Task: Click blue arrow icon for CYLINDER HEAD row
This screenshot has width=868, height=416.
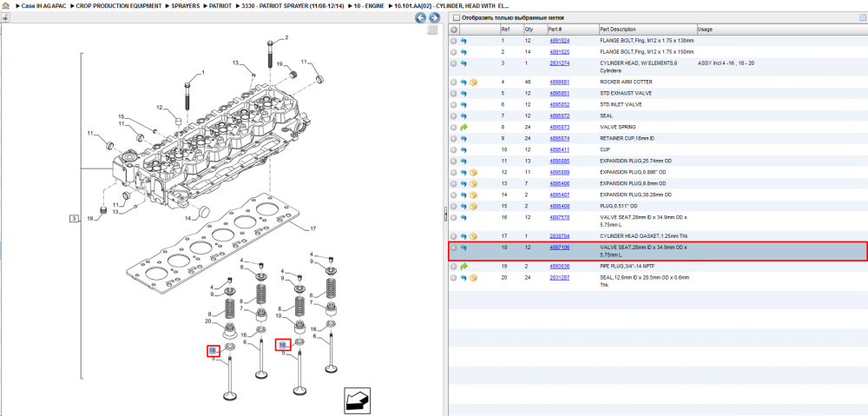Action: pos(464,63)
